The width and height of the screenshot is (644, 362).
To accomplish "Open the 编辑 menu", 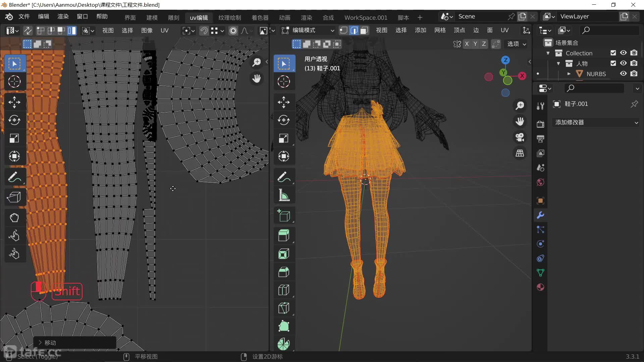I will point(43,16).
